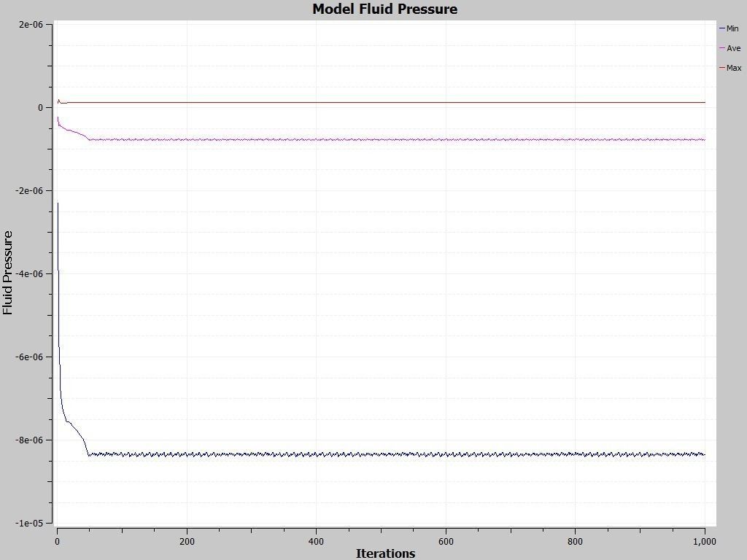Click the 800 x-axis tick label
Image resolution: width=747 pixels, height=560 pixels.
(575, 542)
